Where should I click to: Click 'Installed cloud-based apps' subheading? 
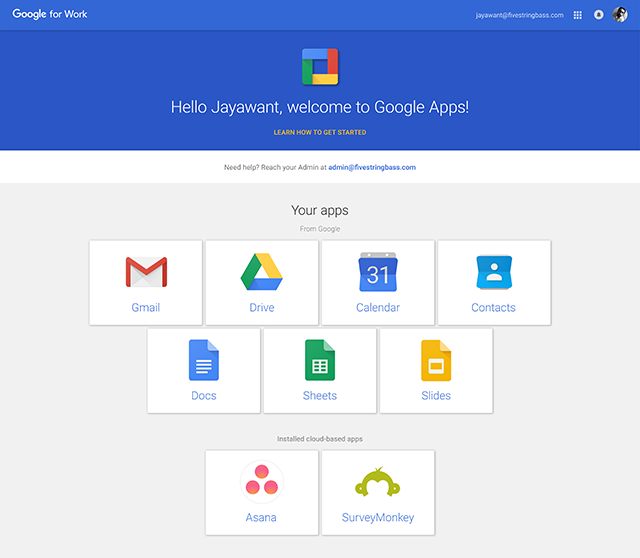click(320, 439)
